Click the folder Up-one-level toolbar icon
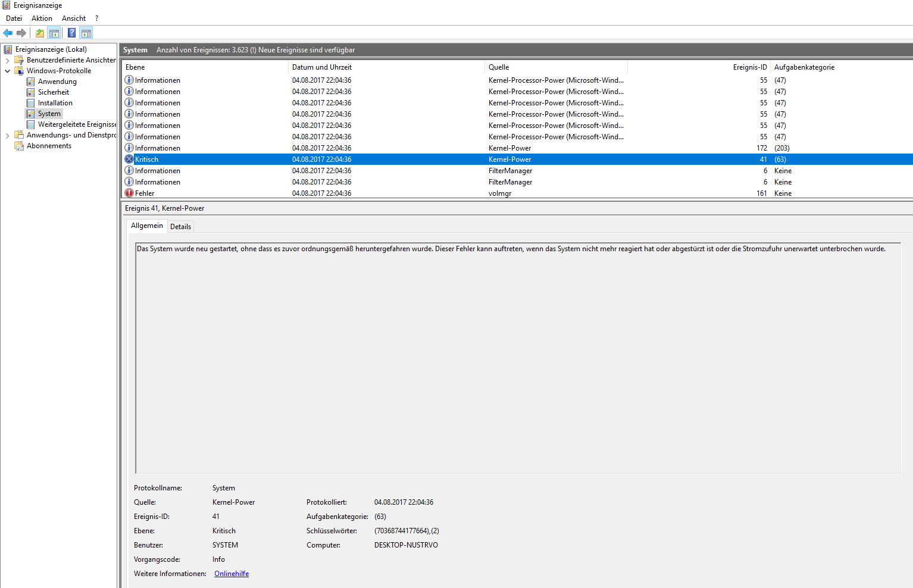The image size is (913, 588). point(40,33)
